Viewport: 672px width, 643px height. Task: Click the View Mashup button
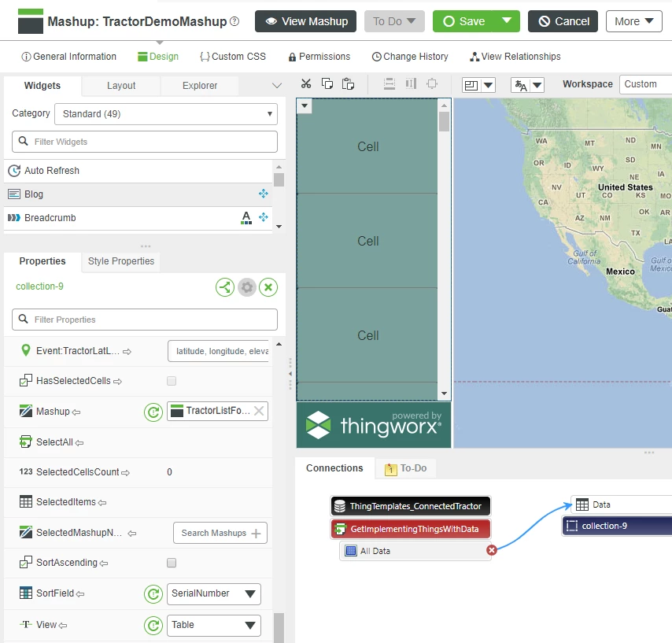point(305,21)
